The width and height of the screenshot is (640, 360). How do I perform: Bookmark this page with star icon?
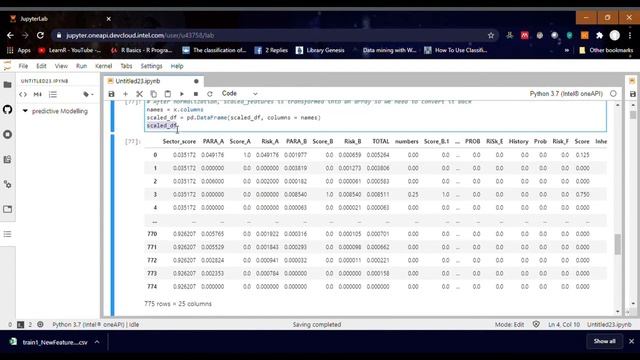491,36
